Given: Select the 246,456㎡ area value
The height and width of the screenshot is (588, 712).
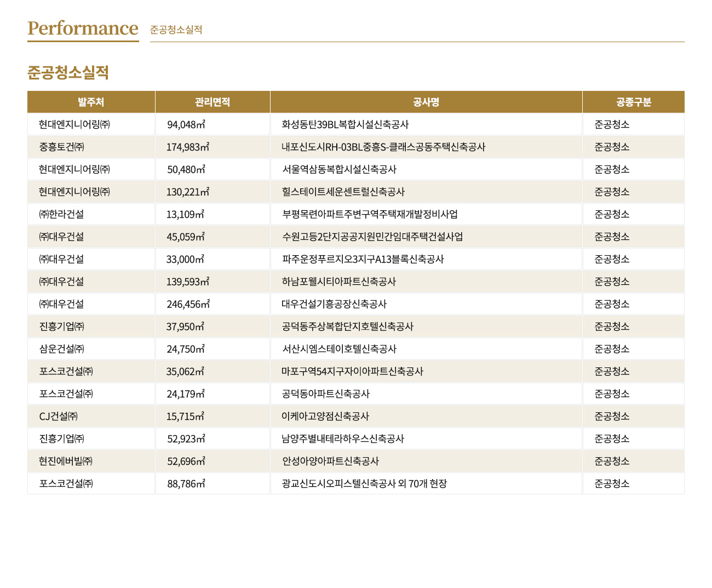Looking at the screenshot, I should (x=188, y=304).
